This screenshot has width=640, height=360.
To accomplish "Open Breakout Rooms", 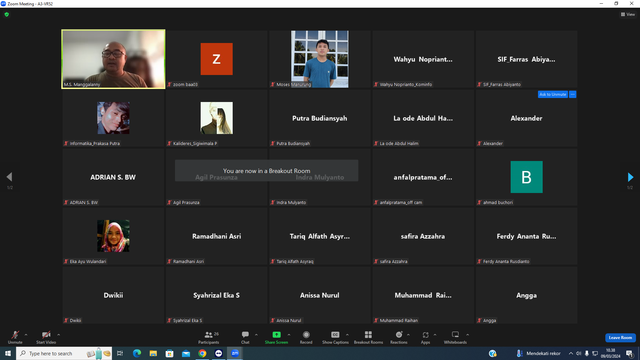I will click(x=368, y=337).
